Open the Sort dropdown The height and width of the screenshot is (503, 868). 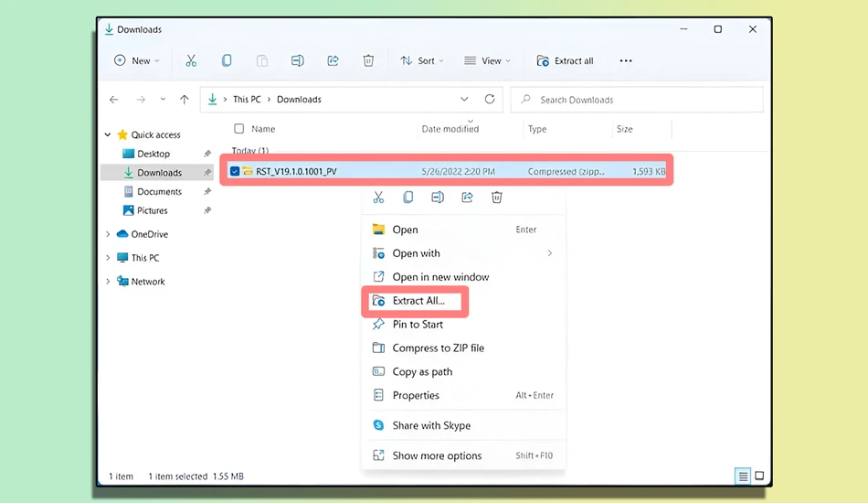coord(422,61)
